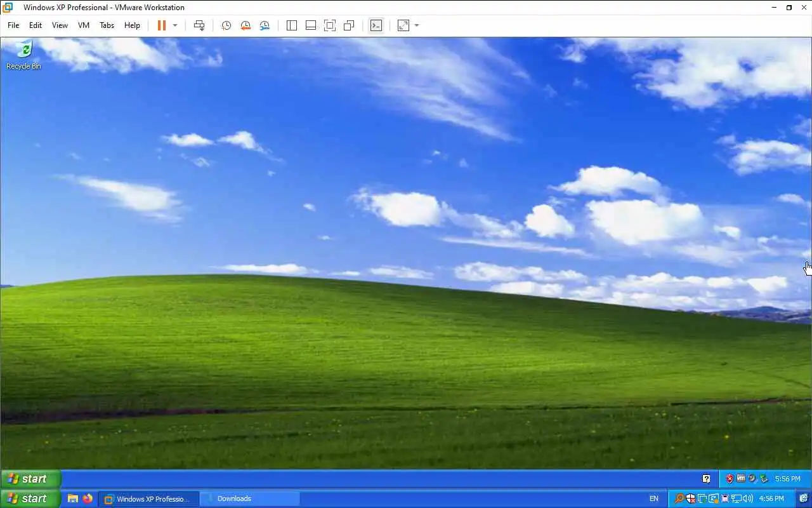Image resolution: width=812 pixels, height=508 pixels.
Task: Open the VM menu
Action: pos(84,25)
